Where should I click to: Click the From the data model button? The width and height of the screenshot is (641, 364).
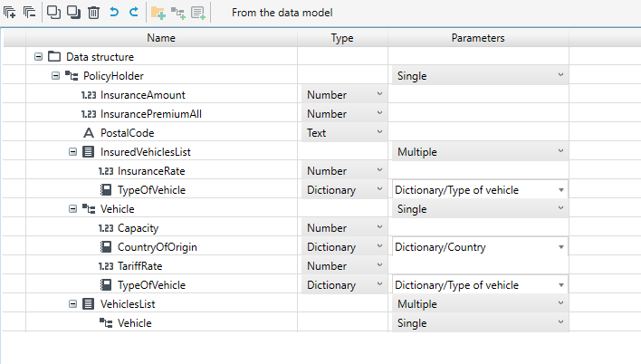click(x=282, y=13)
